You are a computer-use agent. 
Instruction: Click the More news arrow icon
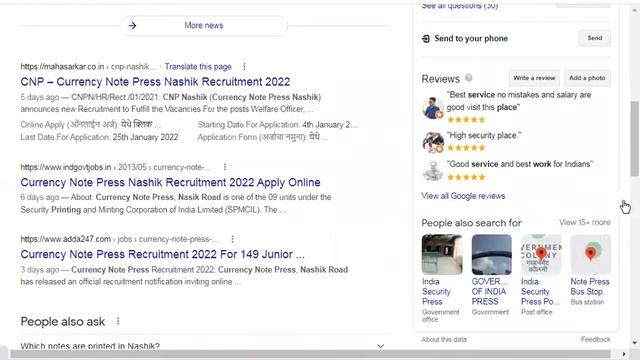pyautogui.click(x=132, y=26)
